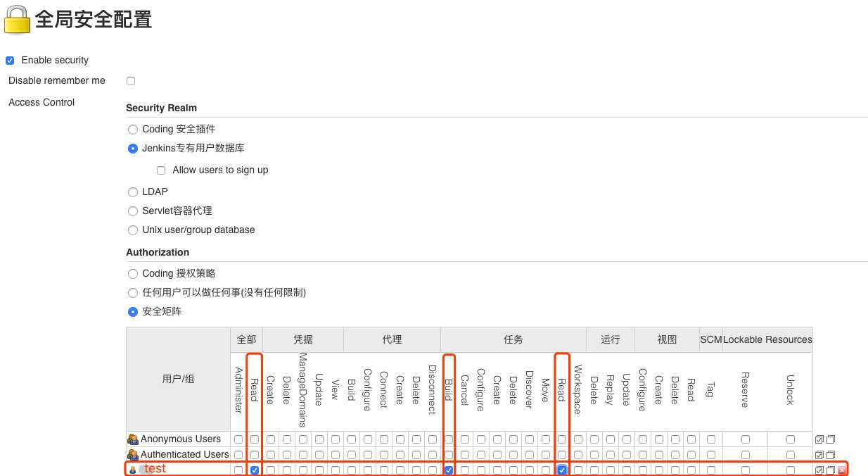Image resolution: width=868 pixels, height=476 pixels.
Task: Click the Lockable Resources column header
Action: click(767, 339)
